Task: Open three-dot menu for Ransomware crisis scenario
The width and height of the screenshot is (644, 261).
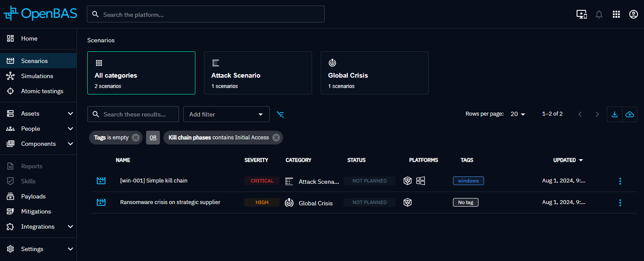Action: tap(620, 203)
